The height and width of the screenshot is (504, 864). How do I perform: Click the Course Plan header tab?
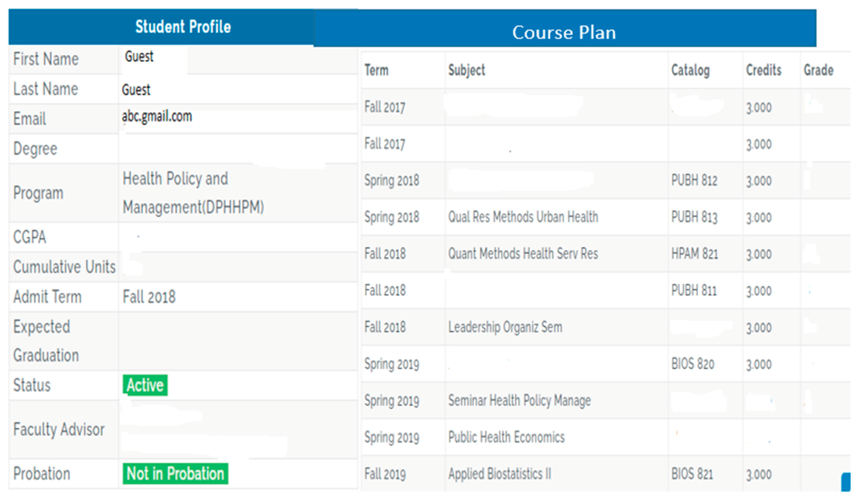[564, 33]
